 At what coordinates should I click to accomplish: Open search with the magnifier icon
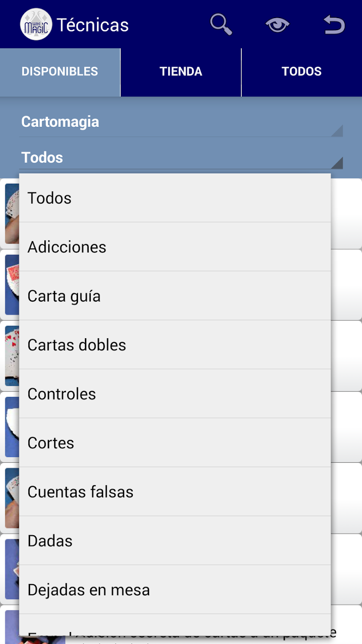(x=222, y=24)
